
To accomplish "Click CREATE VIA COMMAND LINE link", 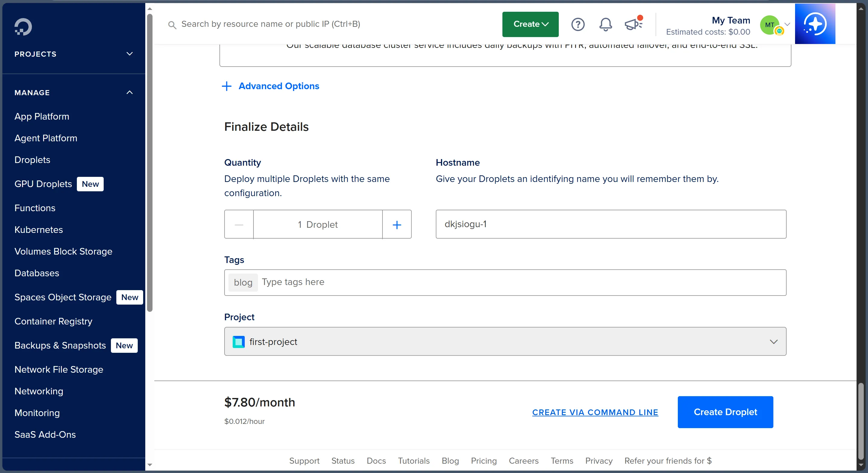I will [595, 412].
